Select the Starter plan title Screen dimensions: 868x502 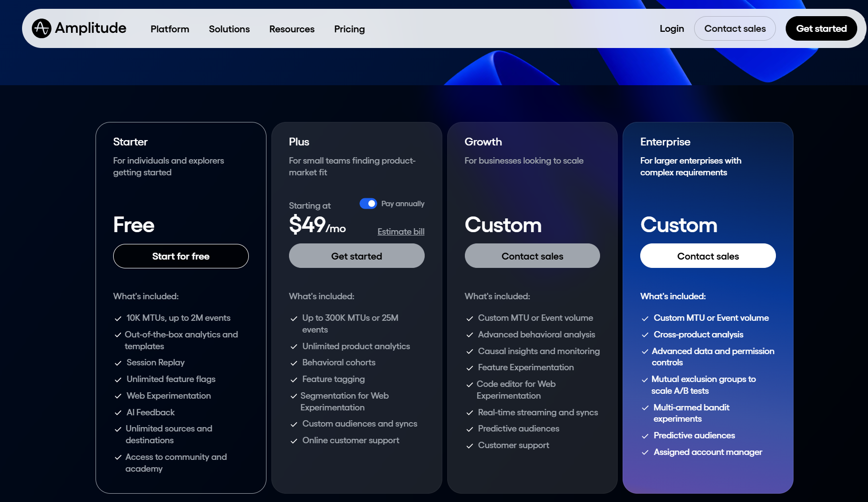click(130, 142)
